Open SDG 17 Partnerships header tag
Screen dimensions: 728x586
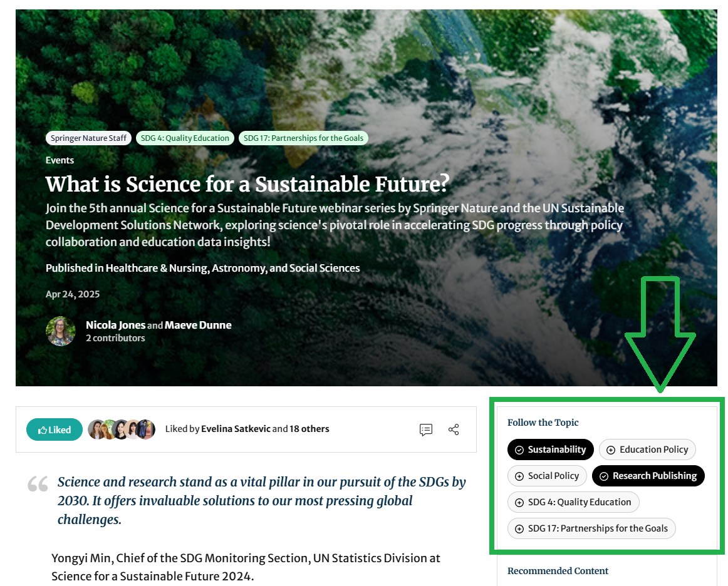coord(303,138)
